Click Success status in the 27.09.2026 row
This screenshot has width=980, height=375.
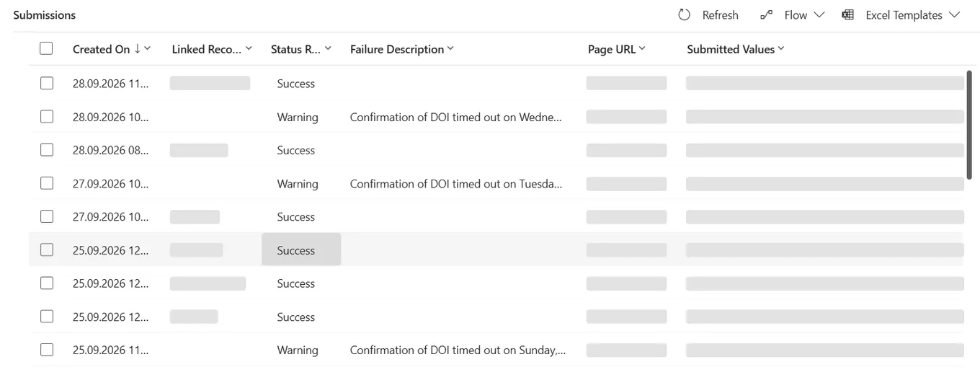296,217
